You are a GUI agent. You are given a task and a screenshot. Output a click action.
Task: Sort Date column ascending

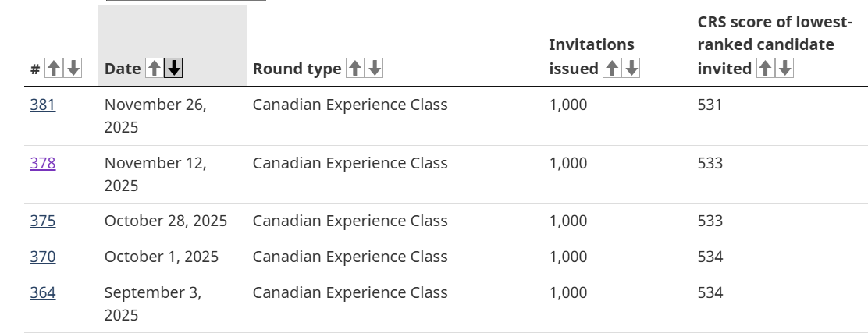(154, 69)
